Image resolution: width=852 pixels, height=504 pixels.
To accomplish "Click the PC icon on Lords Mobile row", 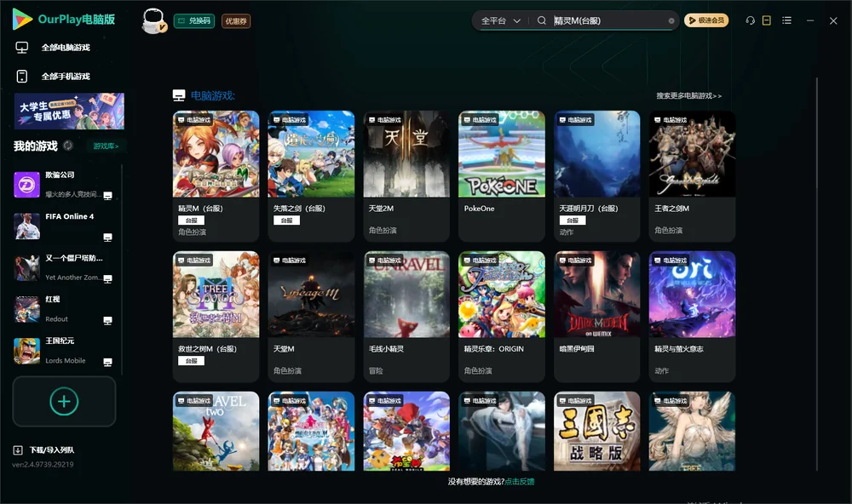I will point(107,363).
